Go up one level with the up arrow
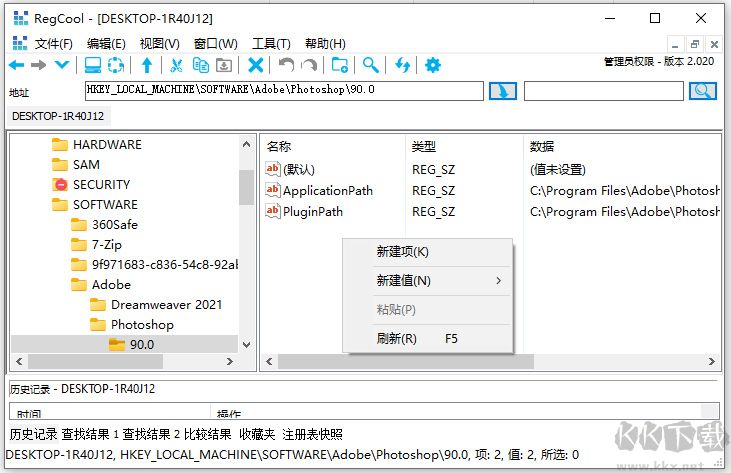731x473 pixels. tap(147, 65)
